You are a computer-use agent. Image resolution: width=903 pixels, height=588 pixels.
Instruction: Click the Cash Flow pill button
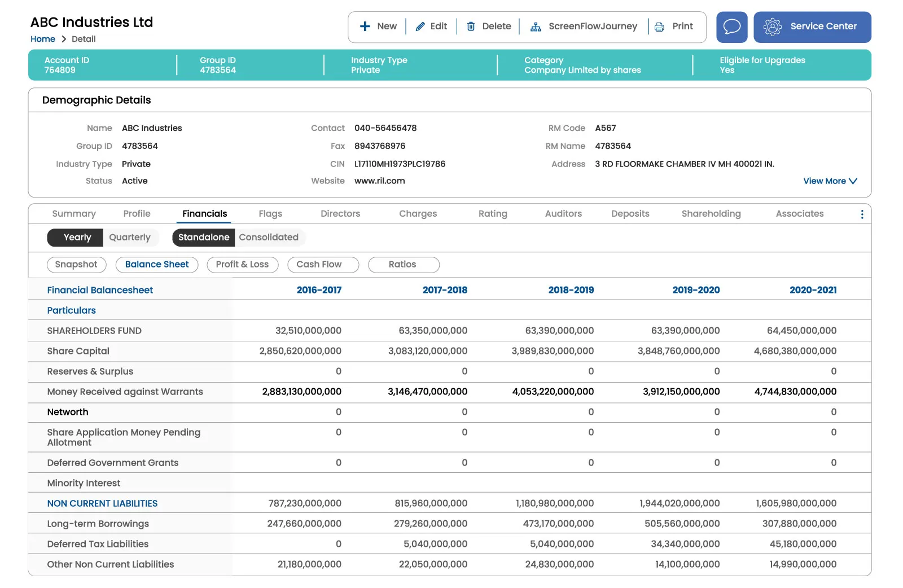click(x=319, y=265)
